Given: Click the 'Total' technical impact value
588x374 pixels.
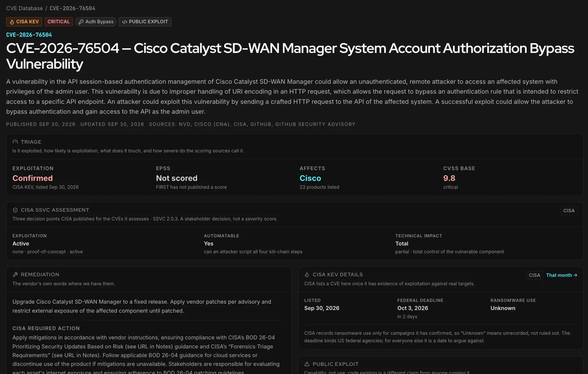Looking at the screenshot, I should 402,243.
